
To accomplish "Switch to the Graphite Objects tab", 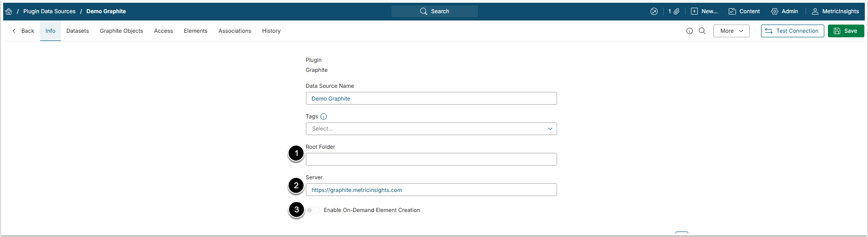I will click(122, 31).
